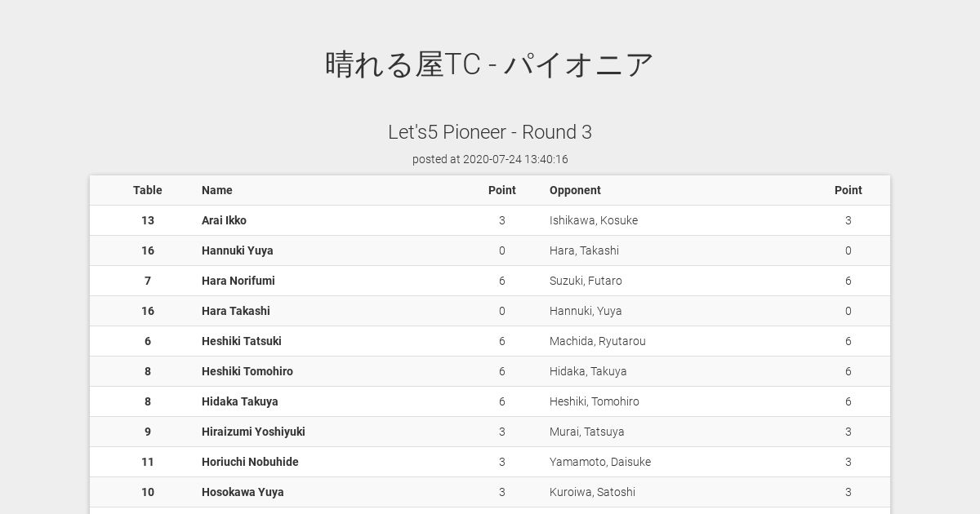The width and height of the screenshot is (980, 514).
Task: Select Hara Takashi in the Name column
Action: 236,311
